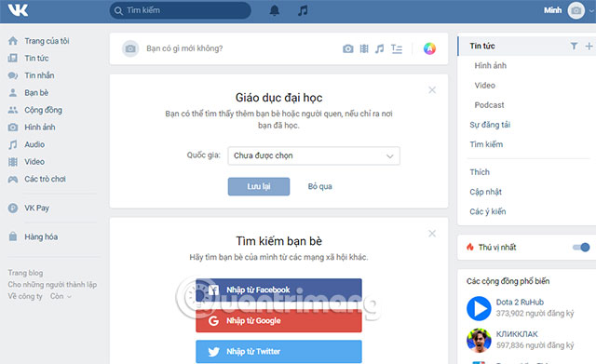Select Các ý kiến in the right panel
This screenshot has height=364, width=596.
[488, 211]
